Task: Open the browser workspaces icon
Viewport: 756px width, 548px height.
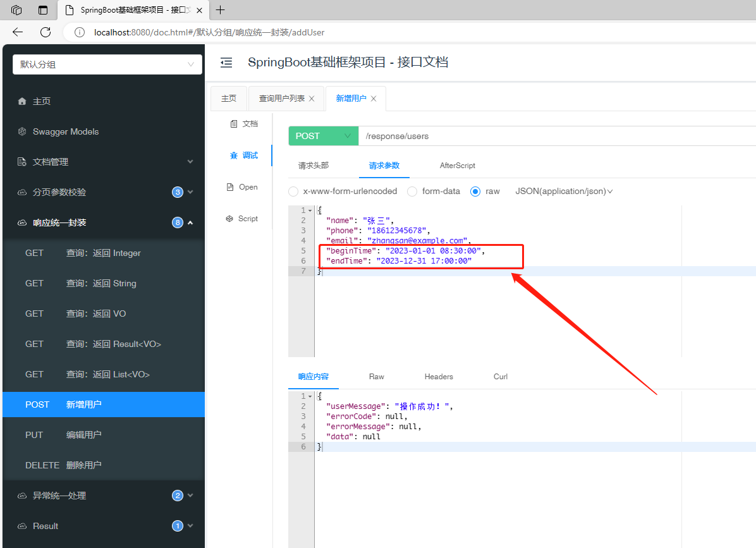Action: (16, 9)
